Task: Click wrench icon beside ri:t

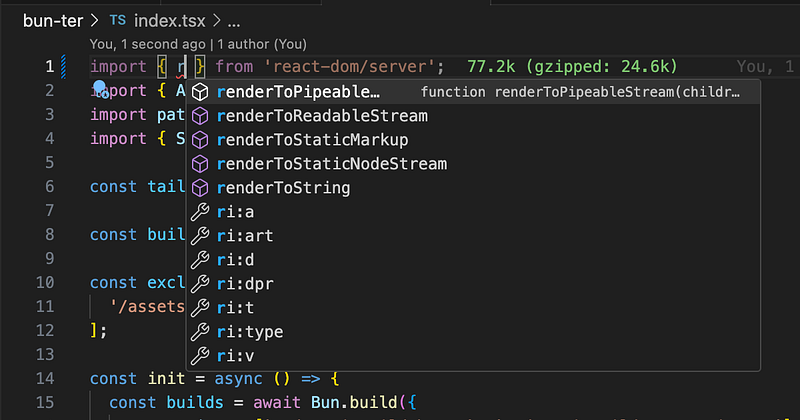Action: point(200,308)
